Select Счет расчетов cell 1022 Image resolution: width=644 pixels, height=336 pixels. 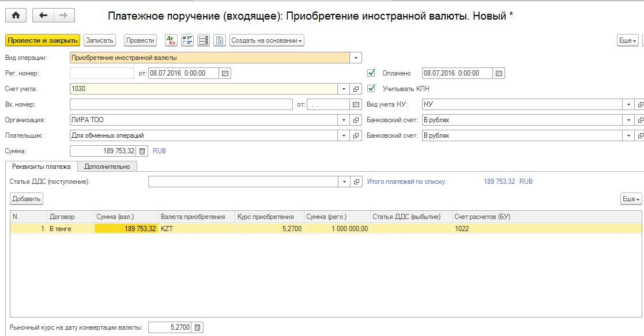tap(547, 229)
